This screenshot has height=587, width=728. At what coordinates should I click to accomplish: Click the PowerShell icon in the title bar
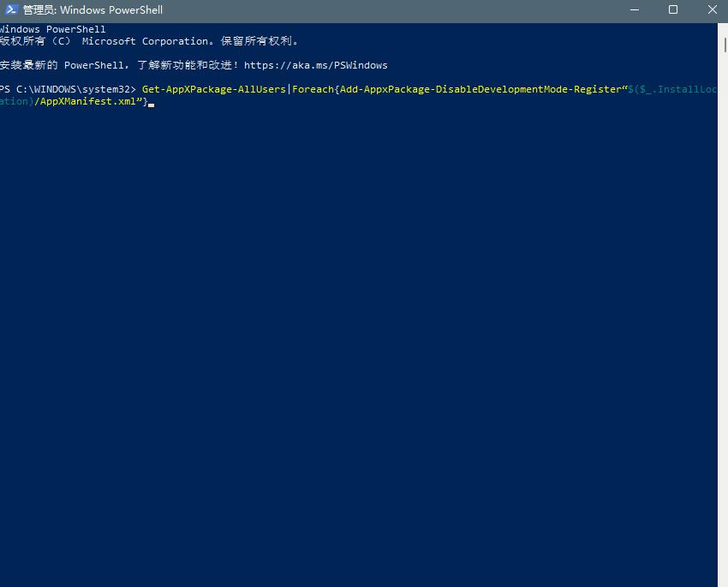(x=12, y=10)
